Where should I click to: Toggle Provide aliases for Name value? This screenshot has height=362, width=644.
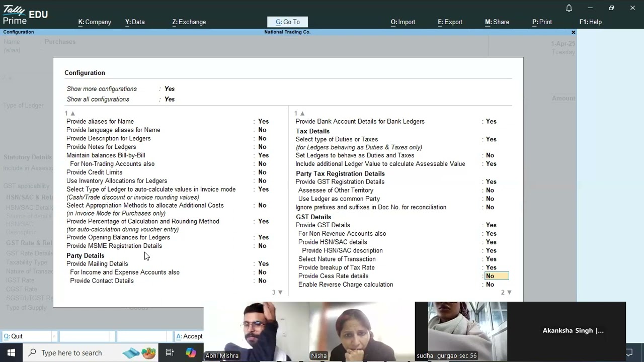(263, 122)
